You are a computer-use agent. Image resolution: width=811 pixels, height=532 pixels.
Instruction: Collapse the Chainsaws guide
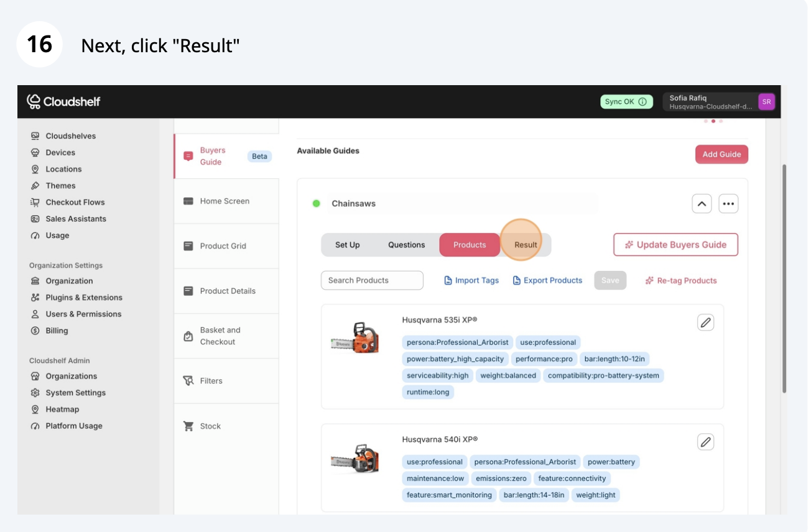tap(702, 204)
